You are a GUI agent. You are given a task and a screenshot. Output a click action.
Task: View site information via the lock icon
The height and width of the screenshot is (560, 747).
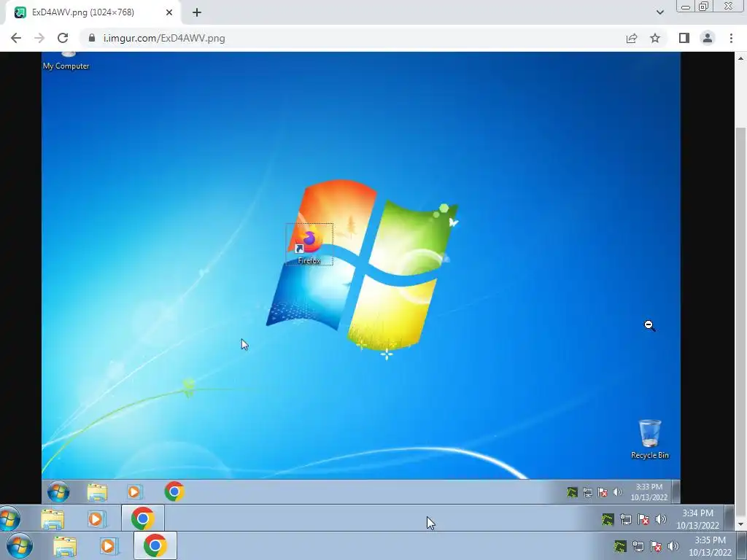[92, 38]
